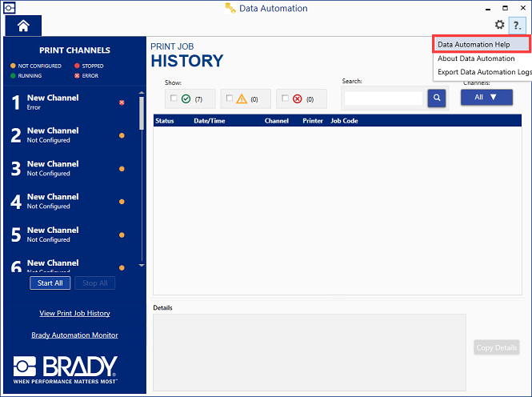Image resolution: width=532 pixels, height=397 pixels.
Task: Select Data Automation Help menu item
Action: tap(474, 45)
